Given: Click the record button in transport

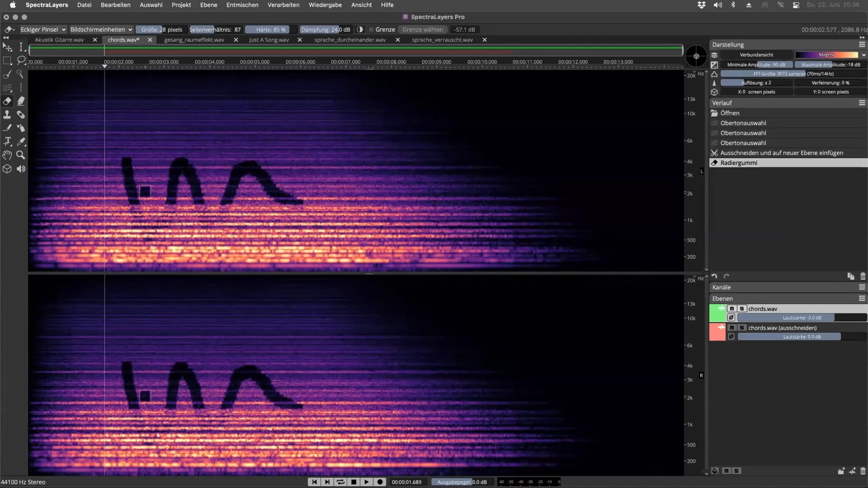Looking at the screenshot, I should click(x=380, y=482).
